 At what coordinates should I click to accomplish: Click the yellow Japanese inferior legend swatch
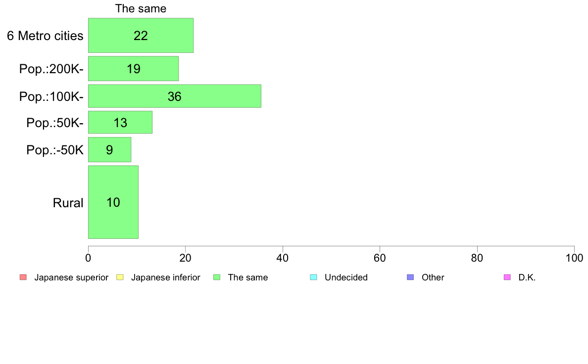120,277
